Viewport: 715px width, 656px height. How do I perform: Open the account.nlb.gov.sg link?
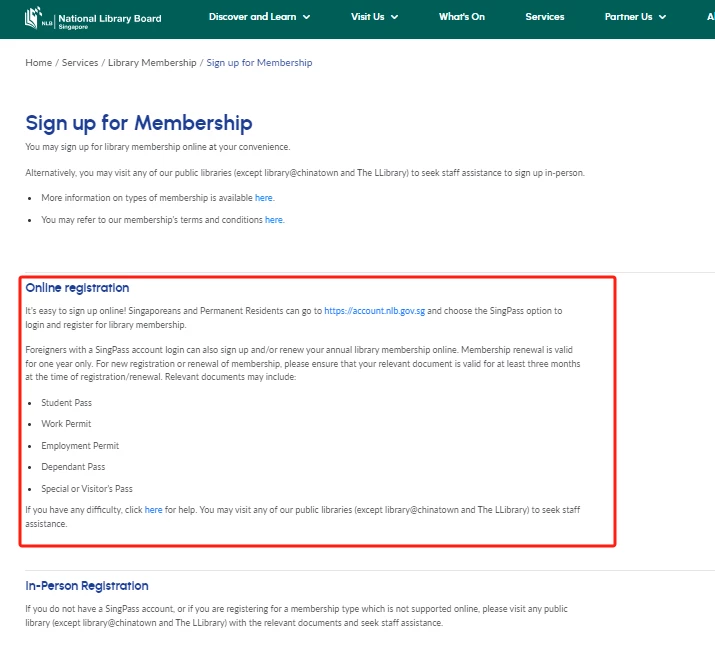click(x=374, y=311)
